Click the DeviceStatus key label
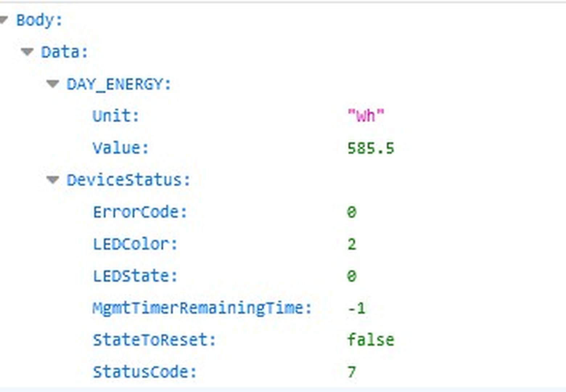The width and height of the screenshot is (566, 392). (x=128, y=180)
